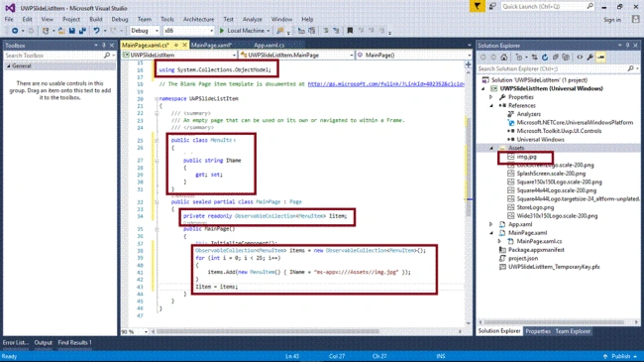Image resolution: width=644 pixels, height=362 pixels.
Task: Open the Analyze menu
Action: click(x=253, y=19)
